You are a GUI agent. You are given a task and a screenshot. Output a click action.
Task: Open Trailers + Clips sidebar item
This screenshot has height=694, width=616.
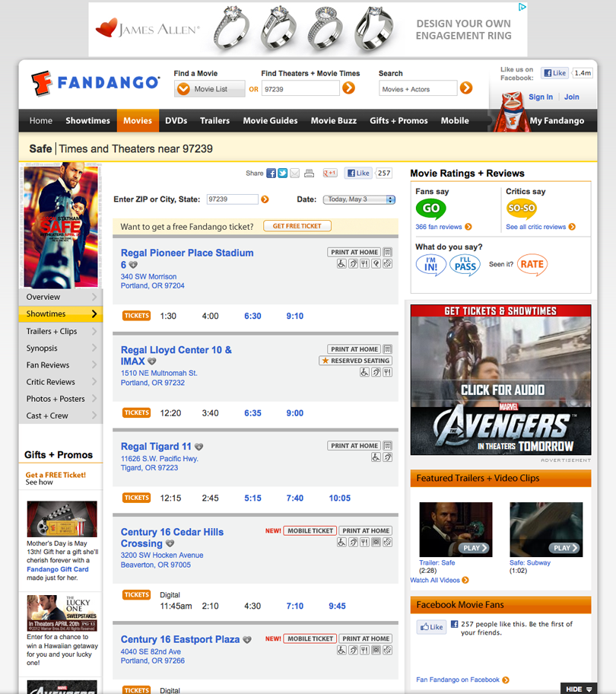click(61, 331)
